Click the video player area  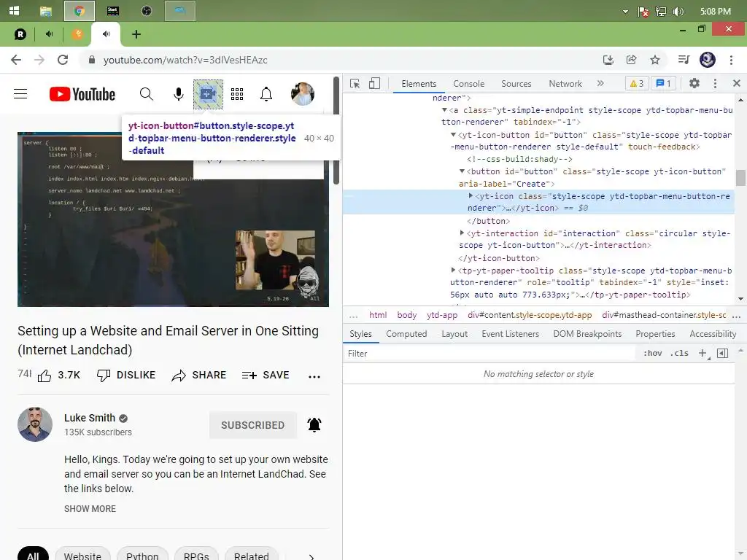[x=173, y=219]
